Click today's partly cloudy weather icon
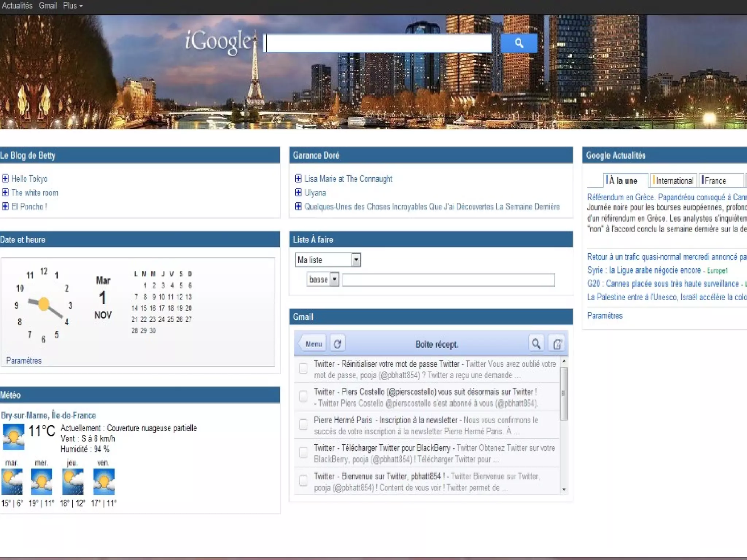747x560 pixels. click(x=13, y=436)
